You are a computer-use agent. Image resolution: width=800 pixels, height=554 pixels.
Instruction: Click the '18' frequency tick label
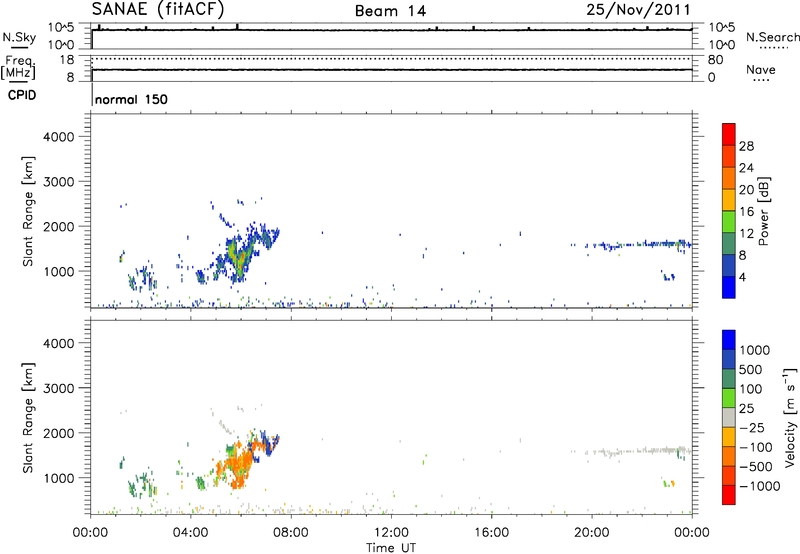67,60
